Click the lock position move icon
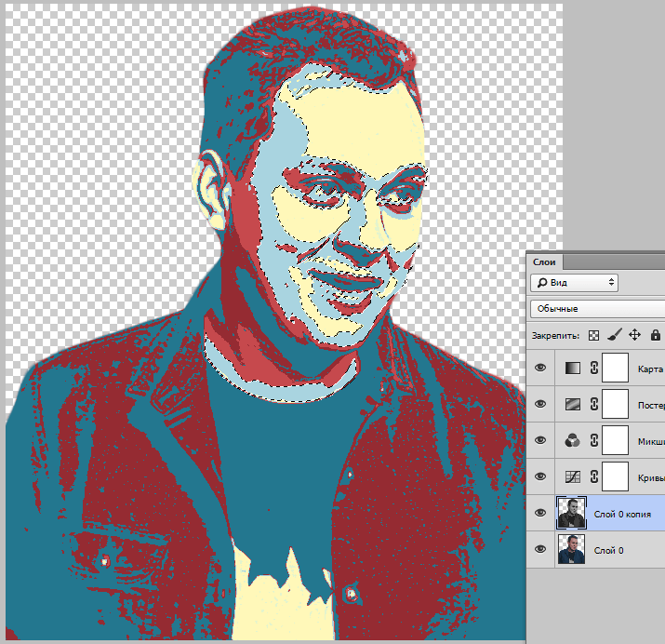665x644 pixels. tap(634, 335)
